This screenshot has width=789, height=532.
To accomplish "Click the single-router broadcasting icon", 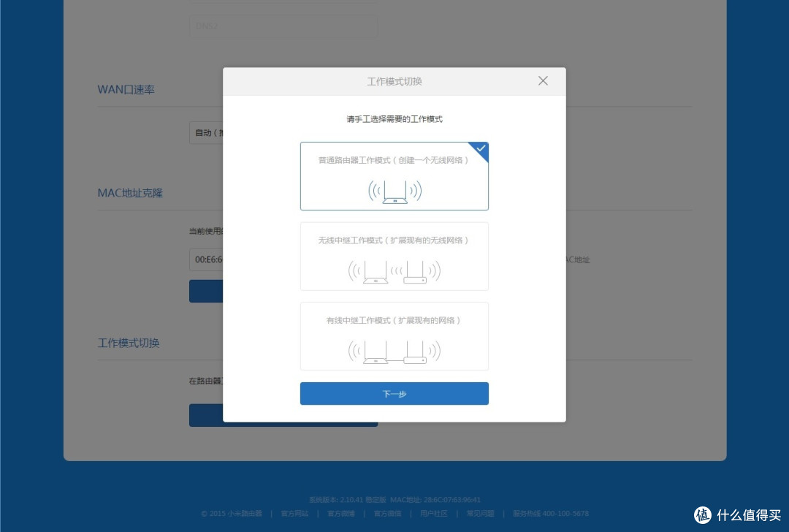I will pos(394,191).
